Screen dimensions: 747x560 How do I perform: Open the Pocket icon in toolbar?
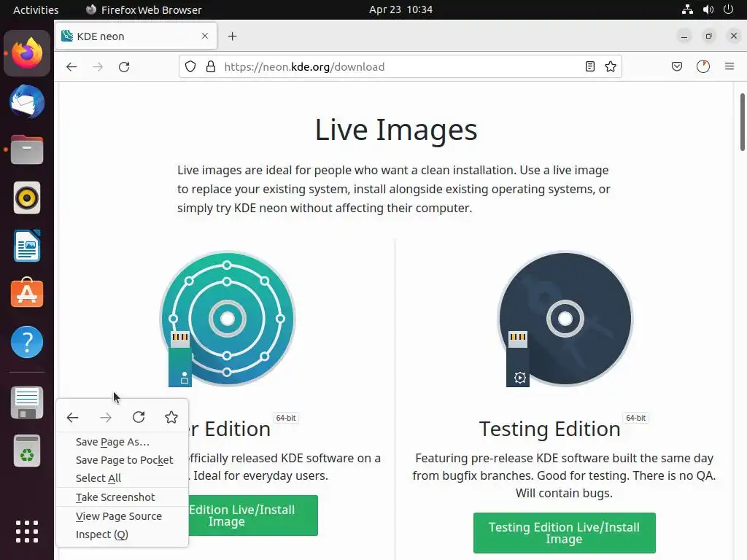coord(676,66)
